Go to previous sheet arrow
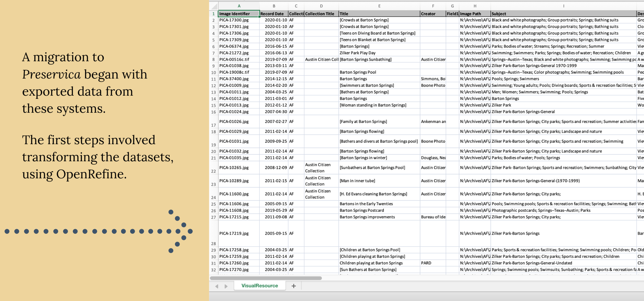Image resolution: width=644 pixels, height=301 pixels. pyautogui.click(x=217, y=286)
